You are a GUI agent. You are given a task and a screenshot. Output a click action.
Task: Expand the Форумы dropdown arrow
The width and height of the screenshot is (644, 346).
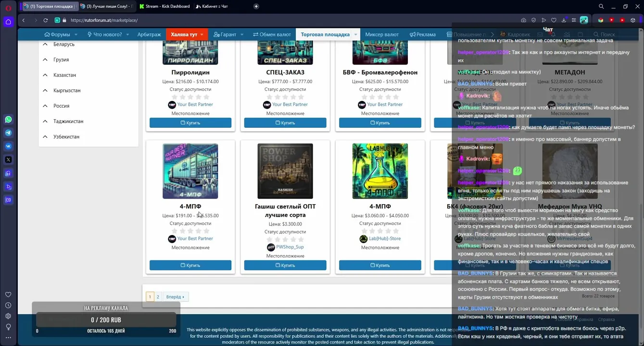tap(76, 35)
